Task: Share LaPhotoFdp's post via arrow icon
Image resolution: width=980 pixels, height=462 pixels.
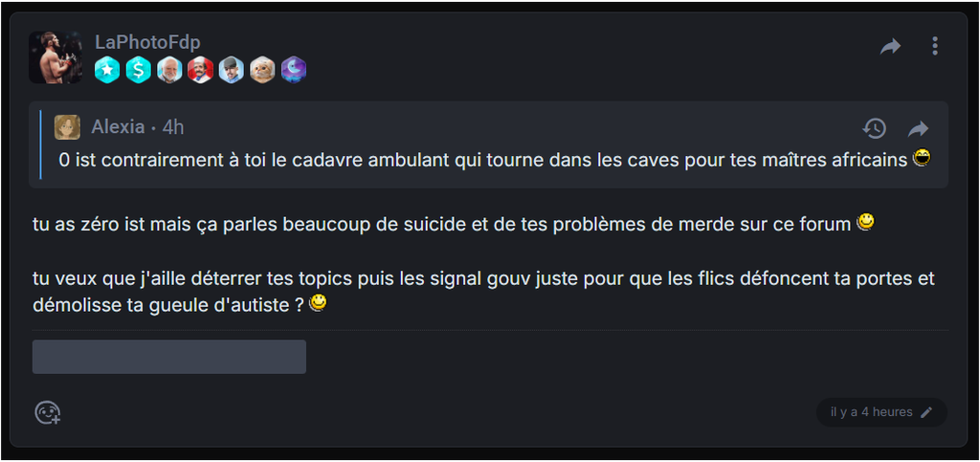Action: point(891,46)
